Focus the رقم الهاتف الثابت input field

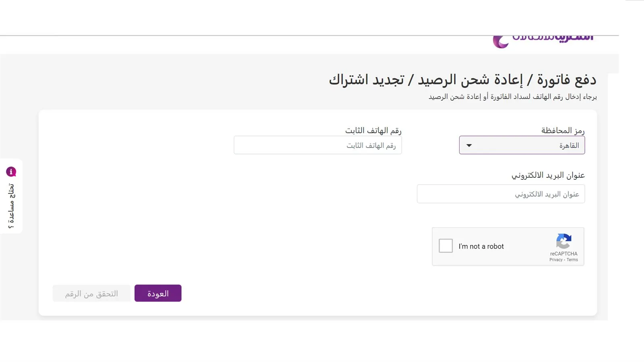pos(318,145)
